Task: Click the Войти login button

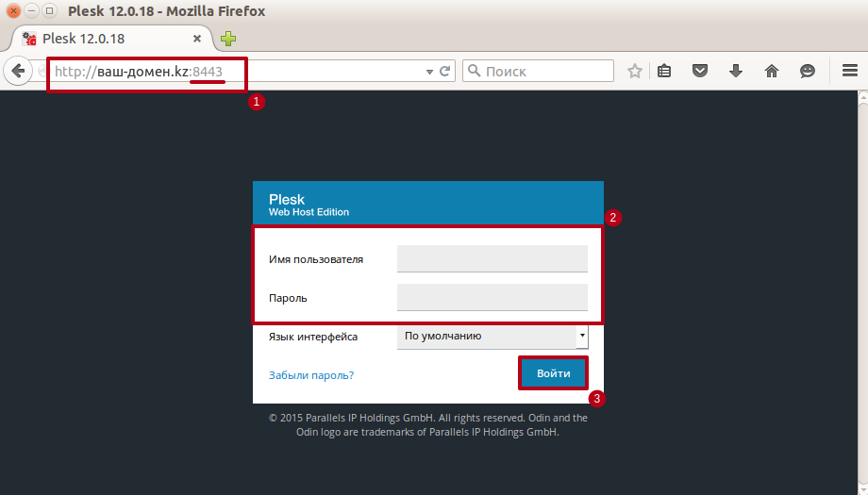Action: coord(553,373)
